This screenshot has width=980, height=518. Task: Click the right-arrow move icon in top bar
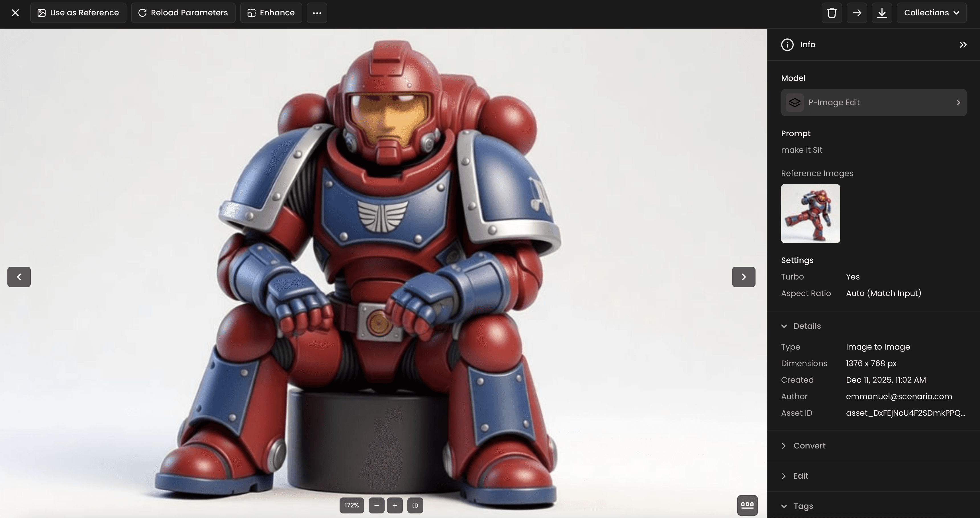[x=856, y=13]
